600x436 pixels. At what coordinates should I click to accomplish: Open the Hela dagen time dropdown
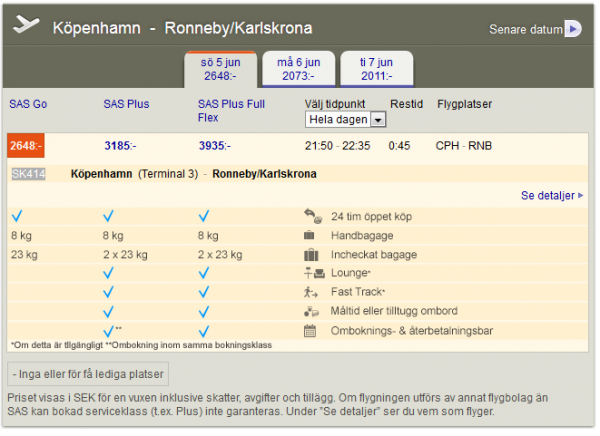pyautogui.click(x=345, y=120)
